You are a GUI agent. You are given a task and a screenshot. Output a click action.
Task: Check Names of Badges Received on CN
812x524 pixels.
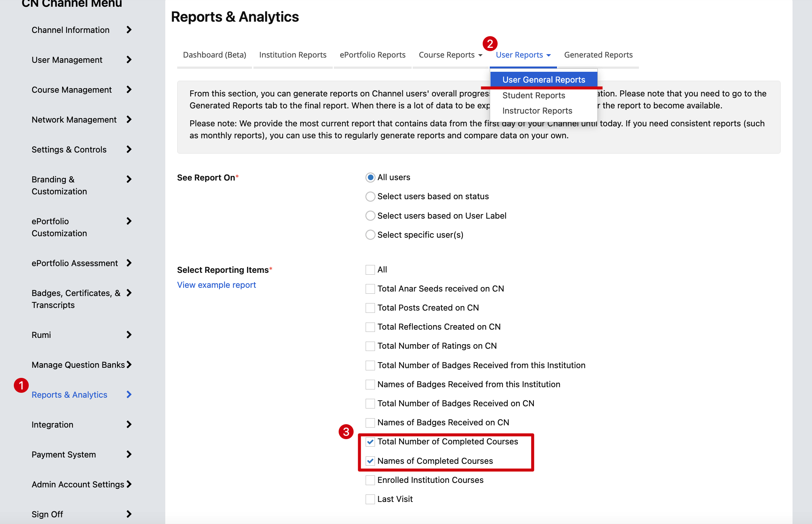pos(370,423)
